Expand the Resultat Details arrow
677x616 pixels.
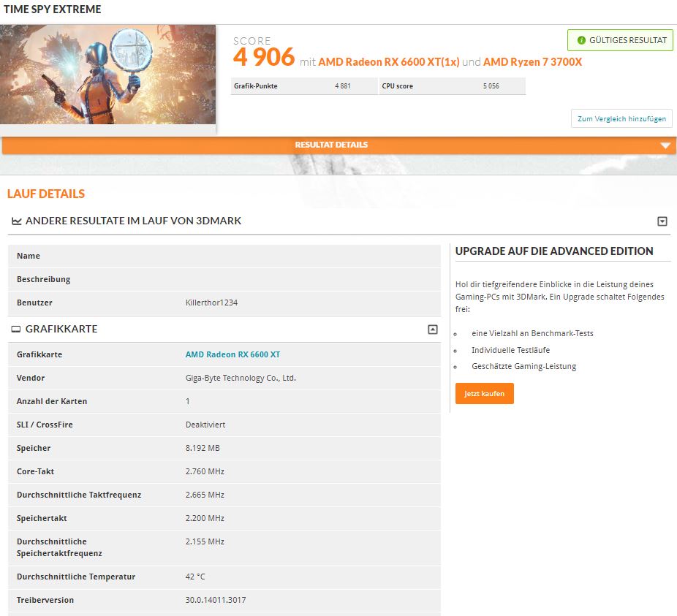pyautogui.click(x=665, y=145)
